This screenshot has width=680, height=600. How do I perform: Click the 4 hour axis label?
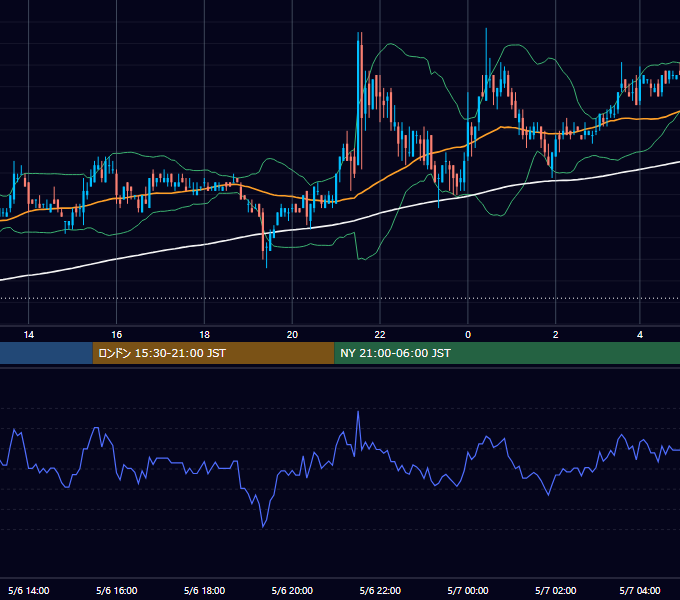(x=640, y=335)
